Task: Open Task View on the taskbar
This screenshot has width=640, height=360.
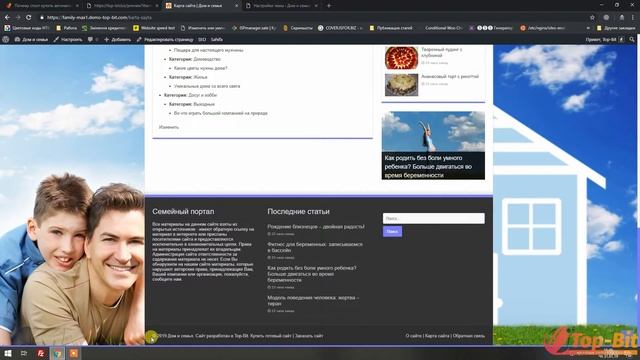Action: tap(24, 353)
